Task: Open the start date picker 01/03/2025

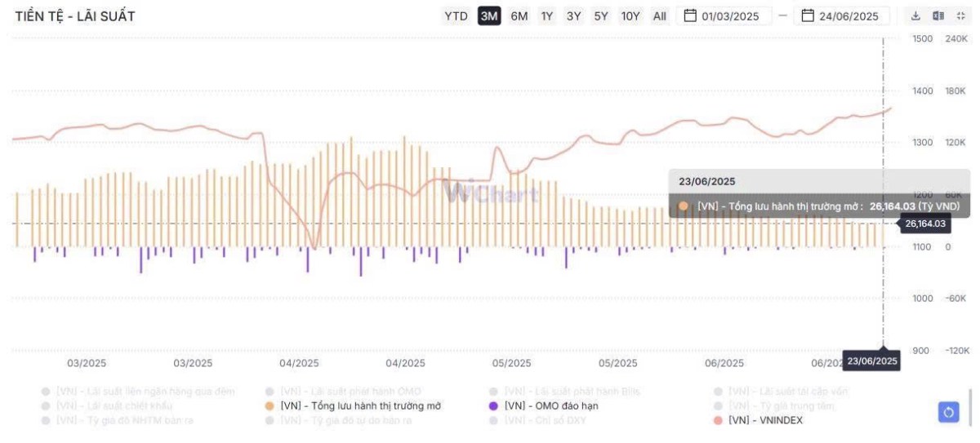Action: [730, 16]
